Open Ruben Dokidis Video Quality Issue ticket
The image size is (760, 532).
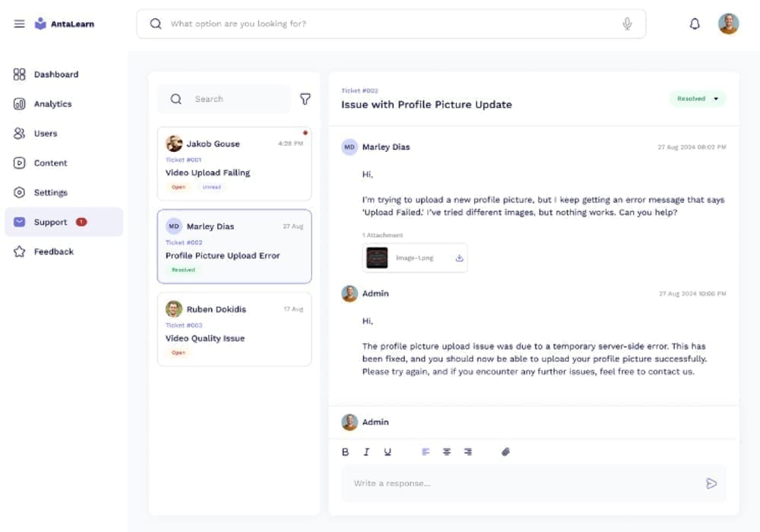point(234,329)
